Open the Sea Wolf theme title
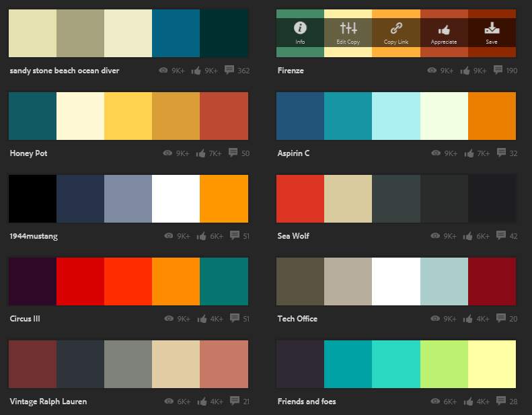Screen dimensions: 532x415 293,236
